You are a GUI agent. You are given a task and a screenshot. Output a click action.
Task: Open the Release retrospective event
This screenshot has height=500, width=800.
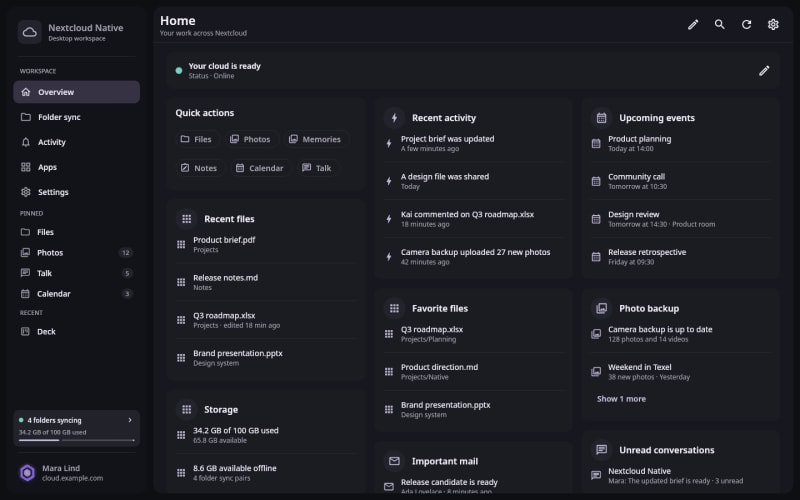tap(681, 257)
